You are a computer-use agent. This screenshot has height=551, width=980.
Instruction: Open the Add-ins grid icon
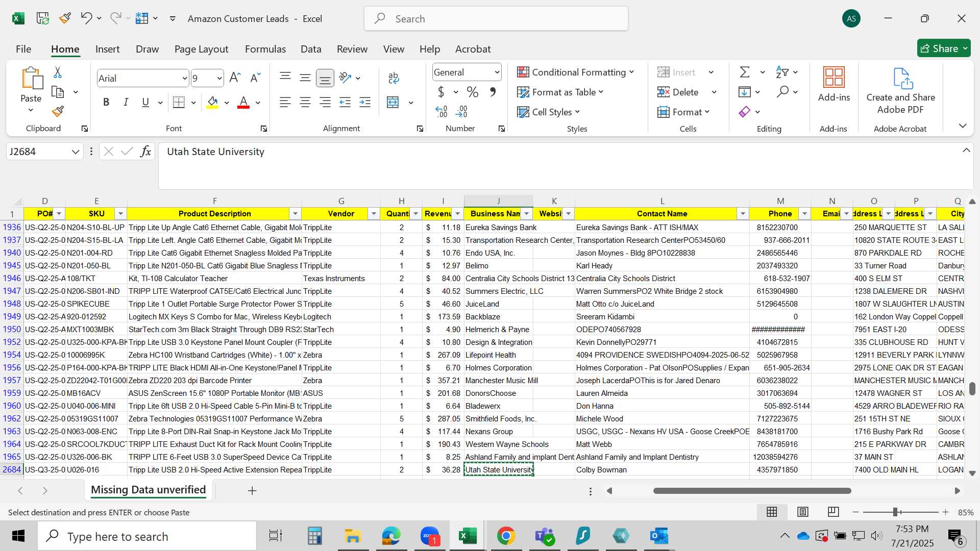(834, 78)
